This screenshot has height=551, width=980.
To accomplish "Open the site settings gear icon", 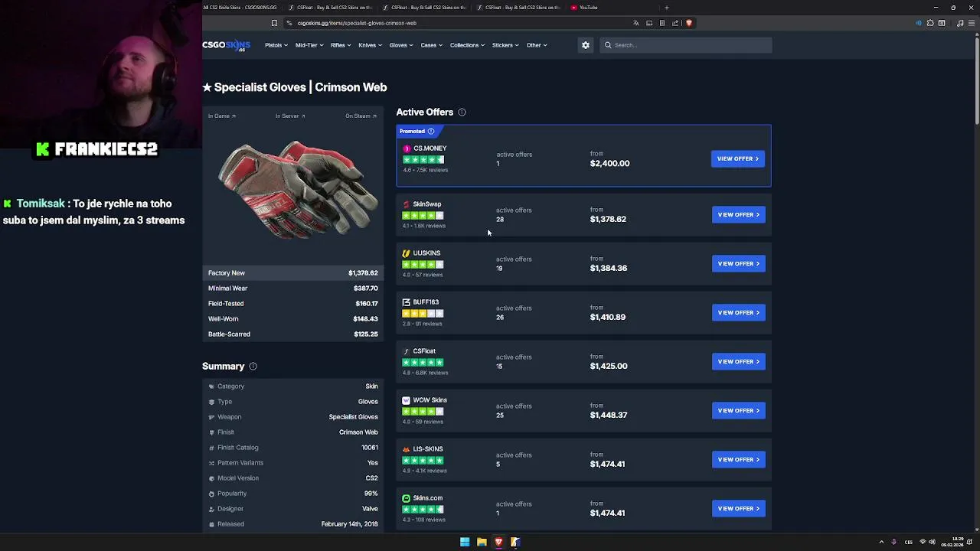I will (586, 45).
